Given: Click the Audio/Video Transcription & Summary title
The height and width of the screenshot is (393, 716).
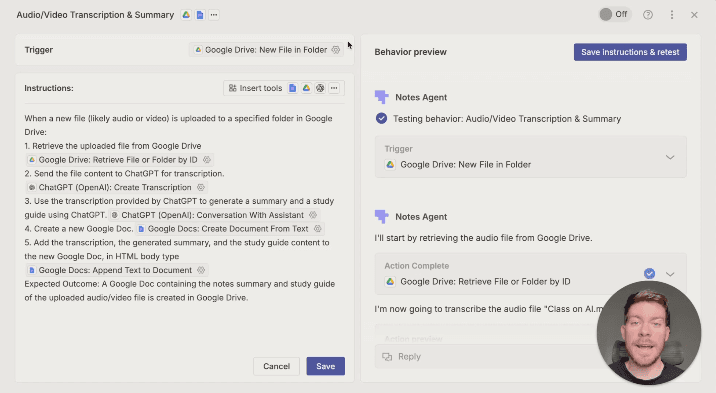Looking at the screenshot, I should pyautogui.click(x=95, y=15).
